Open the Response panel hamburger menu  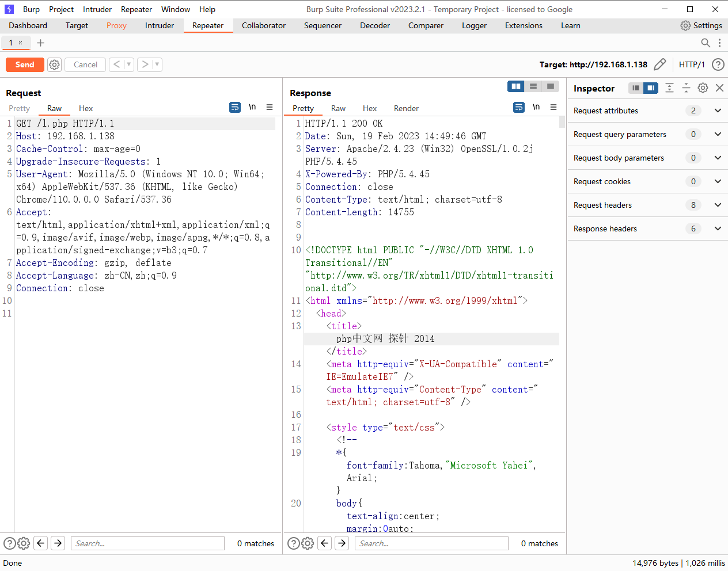point(553,107)
